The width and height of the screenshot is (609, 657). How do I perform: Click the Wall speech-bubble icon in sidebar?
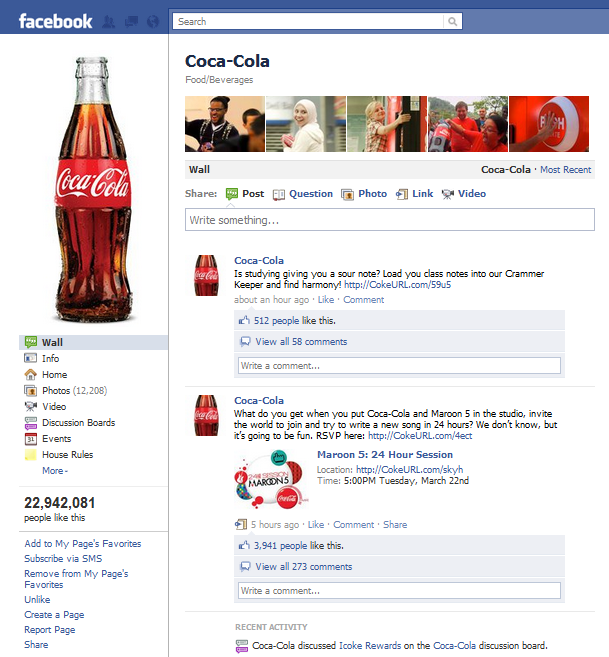31,342
